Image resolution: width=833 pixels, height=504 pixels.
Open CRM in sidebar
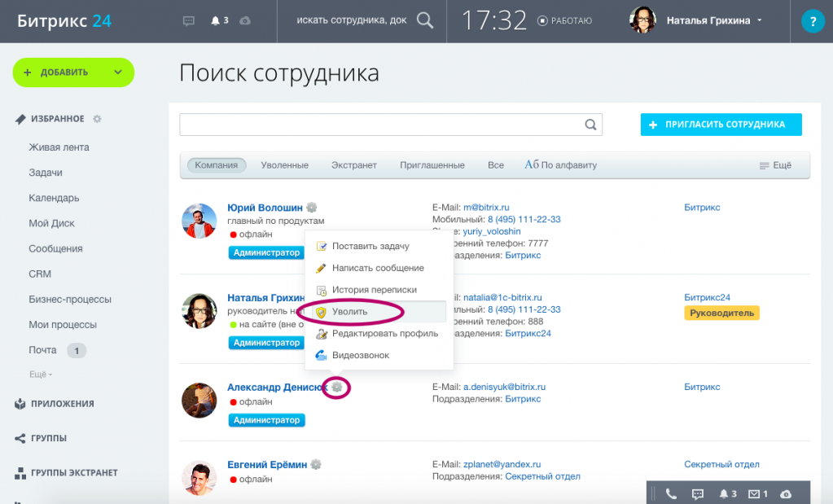(40, 274)
